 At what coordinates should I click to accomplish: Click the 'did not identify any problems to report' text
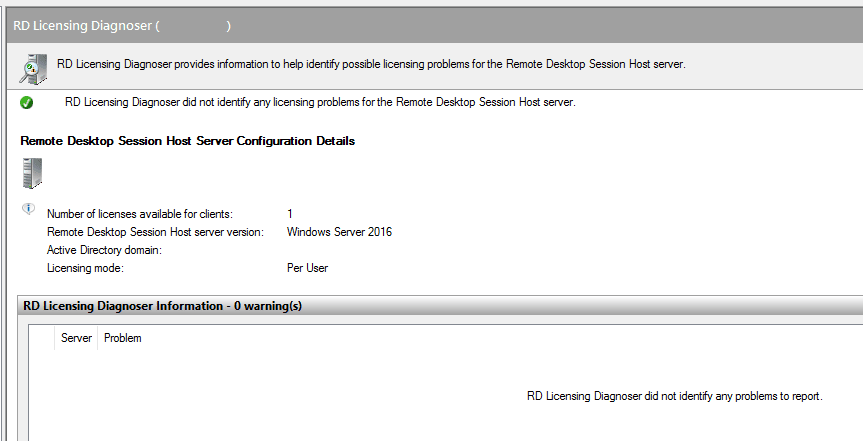point(674,396)
